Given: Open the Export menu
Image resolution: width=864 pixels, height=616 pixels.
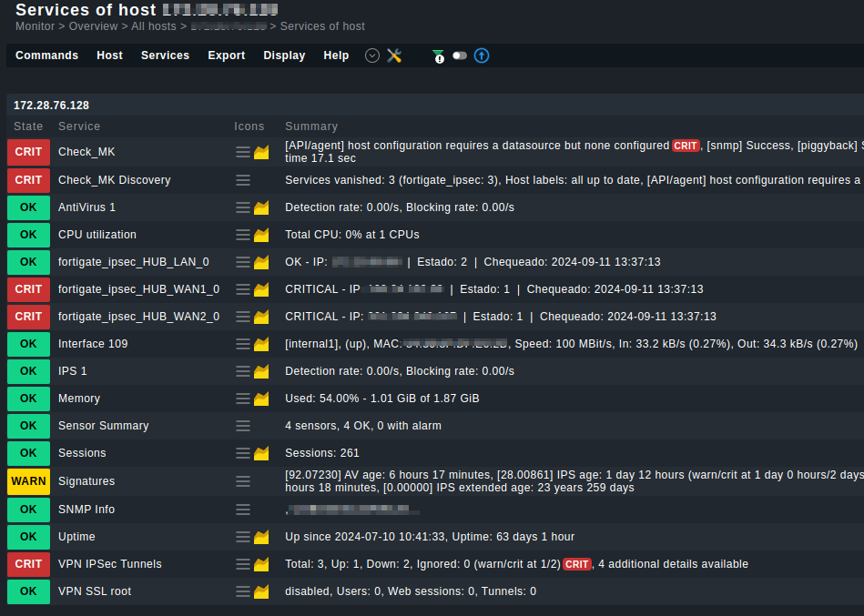Looking at the screenshot, I should tap(226, 56).
